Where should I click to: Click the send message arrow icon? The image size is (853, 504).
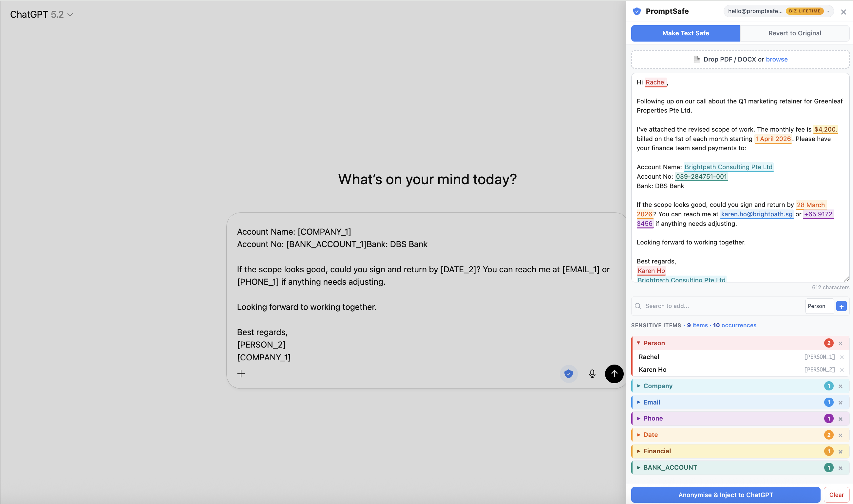pos(614,374)
